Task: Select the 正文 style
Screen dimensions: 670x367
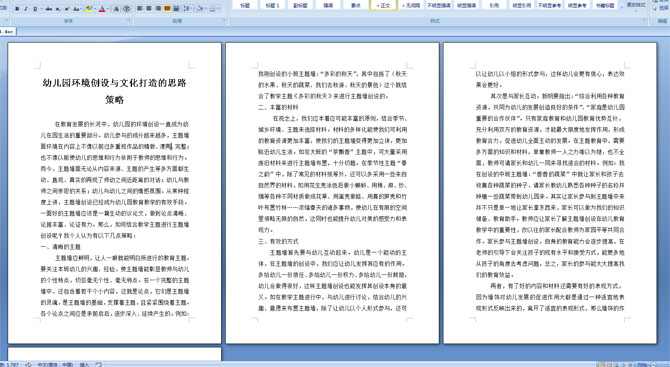Action: pos(384,5)
